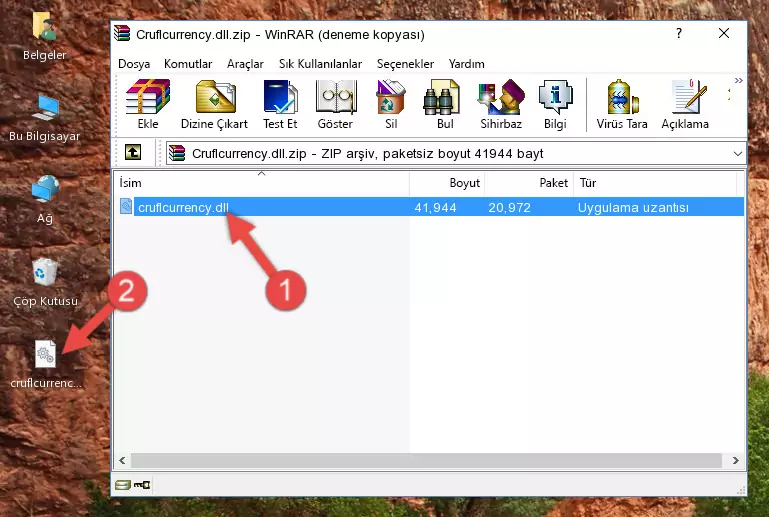Run Test Et on the archive

coord(280,104)
